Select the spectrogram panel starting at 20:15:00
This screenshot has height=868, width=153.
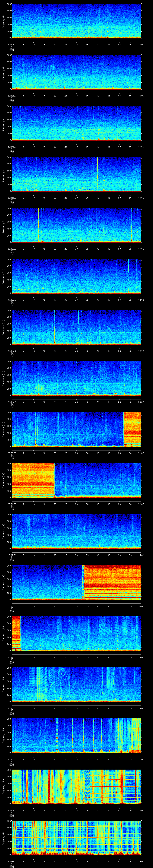77,174
